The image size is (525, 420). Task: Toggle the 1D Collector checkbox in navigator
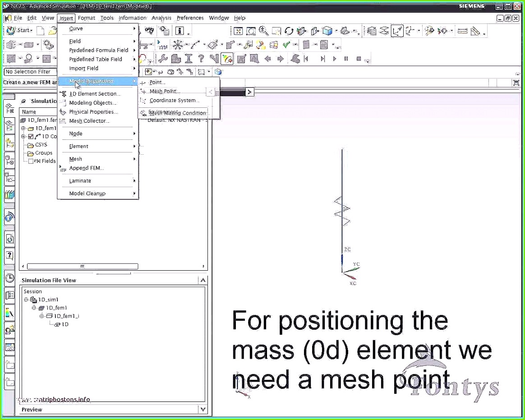(x=31, y=136)
